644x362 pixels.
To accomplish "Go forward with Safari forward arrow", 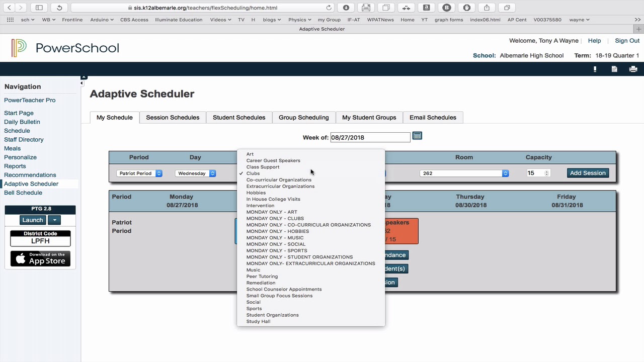I will [21, 8].
